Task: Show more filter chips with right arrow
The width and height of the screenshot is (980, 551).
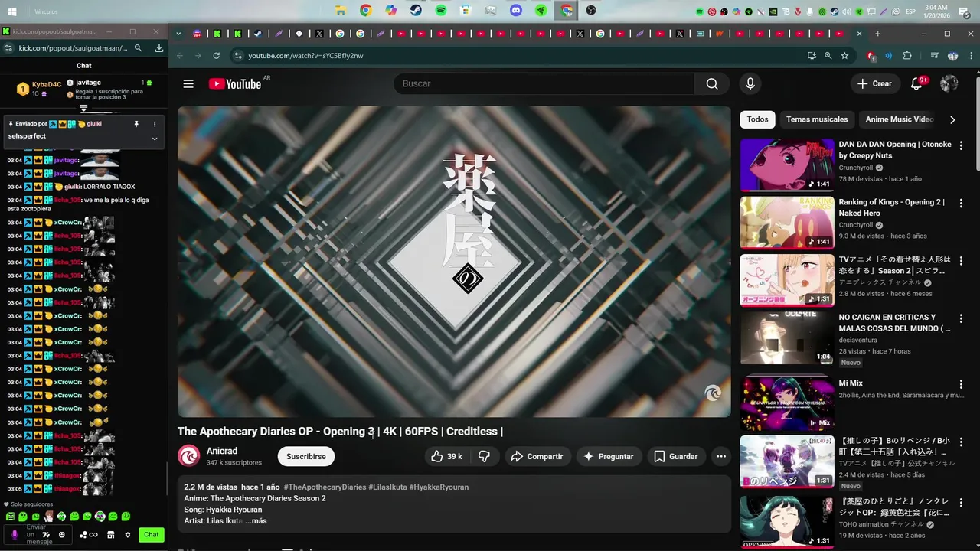Action: click(952, 119)
